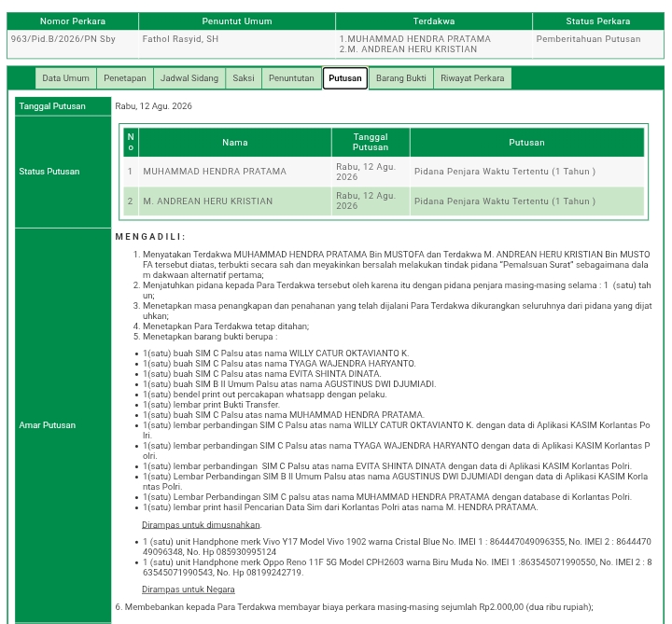Viewport: 672px width, 624px height.
Task: Select the Saksi tab
Action: [244, 78]
